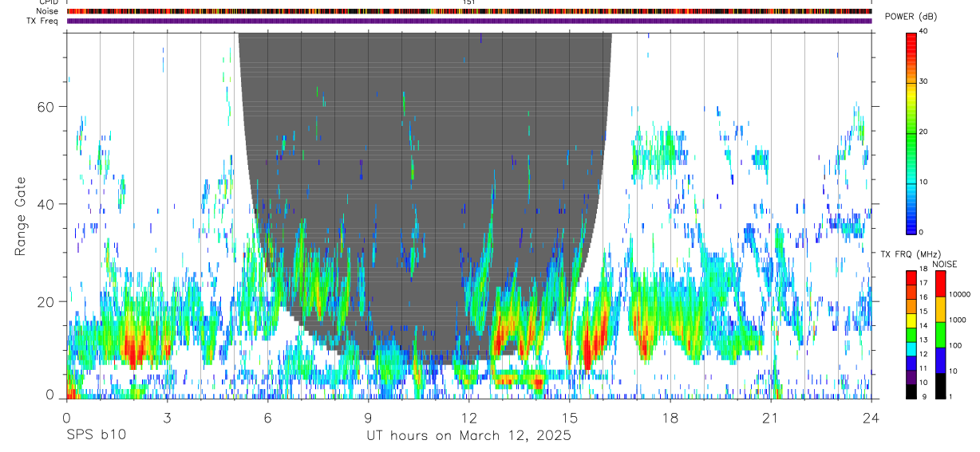Click the "UT hours on March 12, 2025" label
Viewport: 980px width, 452px height.
click(468, 436)
